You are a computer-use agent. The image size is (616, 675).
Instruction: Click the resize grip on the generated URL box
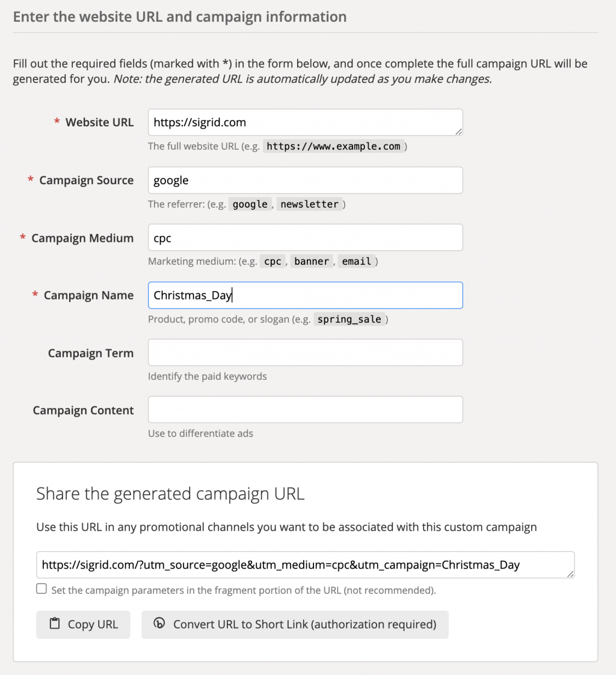(570, 574)
